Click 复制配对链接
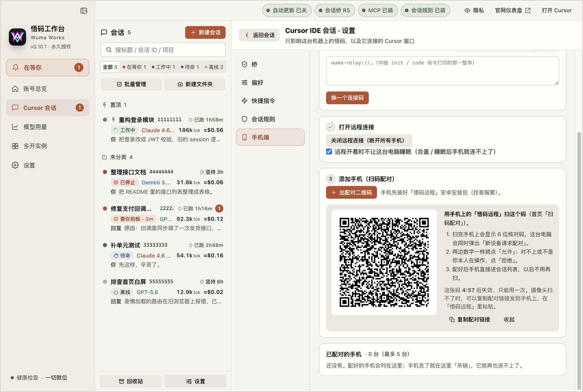 470,319
